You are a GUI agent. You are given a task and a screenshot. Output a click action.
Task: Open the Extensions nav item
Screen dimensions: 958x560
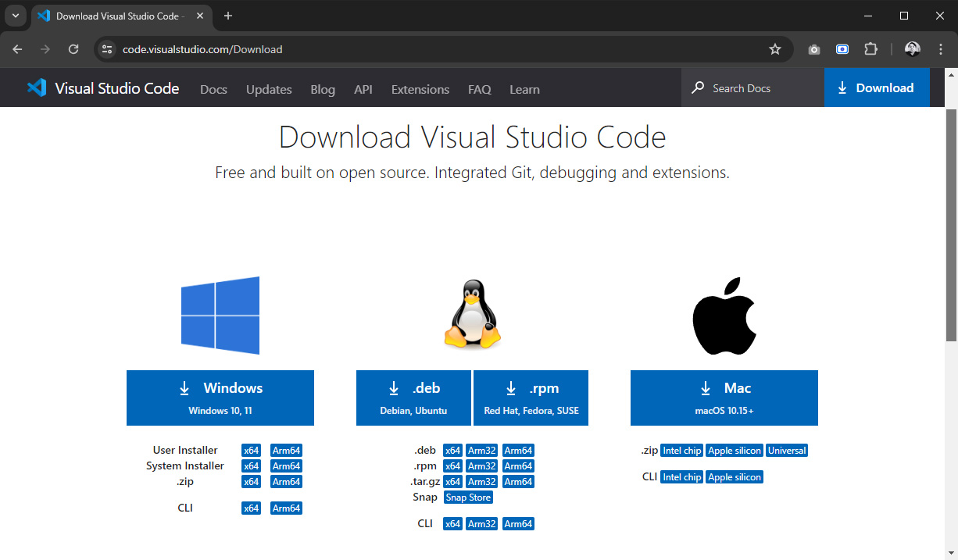click(x=420, y=89)
